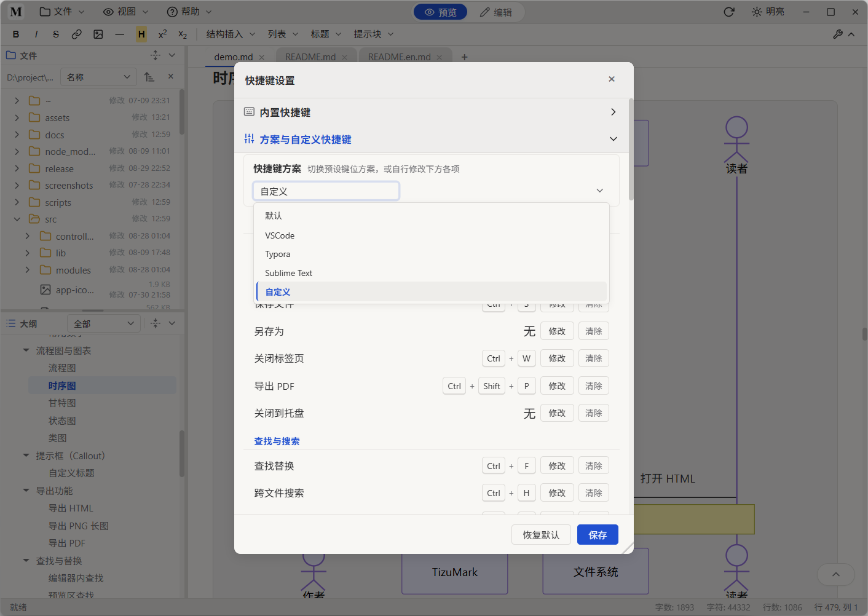Toggle bold formatting in toolbar
Viewport: 868px width, 616px height.
point(16,34)
